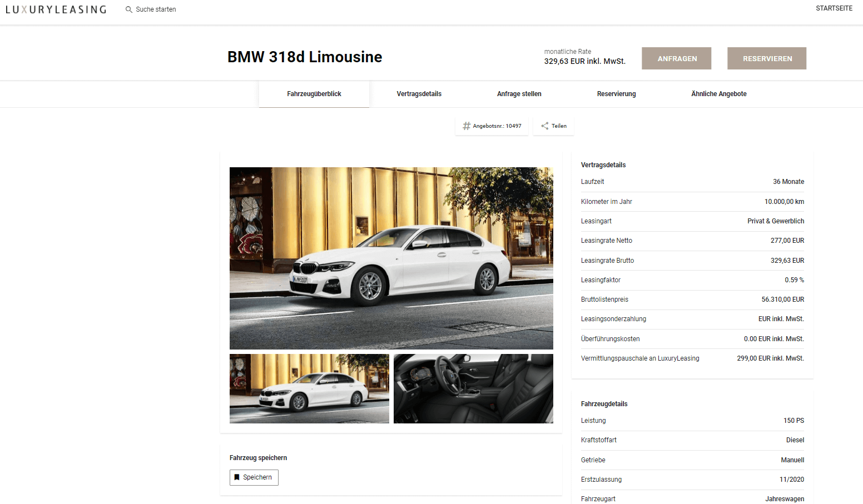
Task: Click the Erstzulassung 11/2020 value
Action: click(x=792, y=480)
